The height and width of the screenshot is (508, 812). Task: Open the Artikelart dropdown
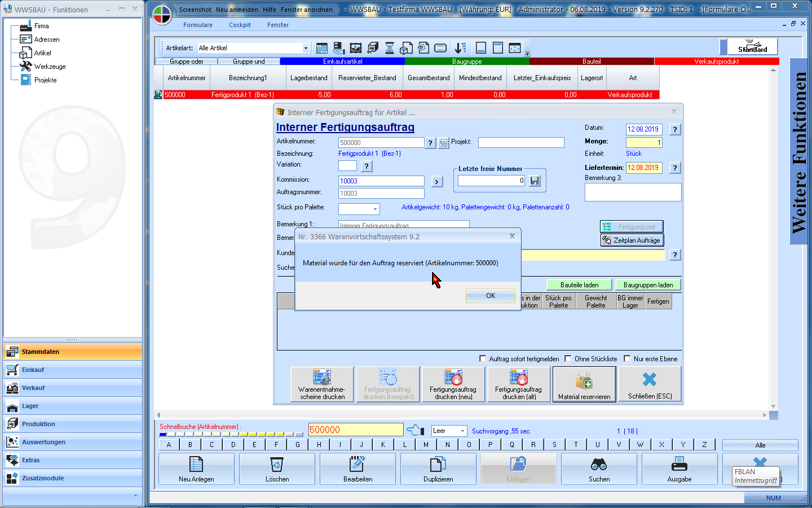pyautogui.click(x=306, y=48)
